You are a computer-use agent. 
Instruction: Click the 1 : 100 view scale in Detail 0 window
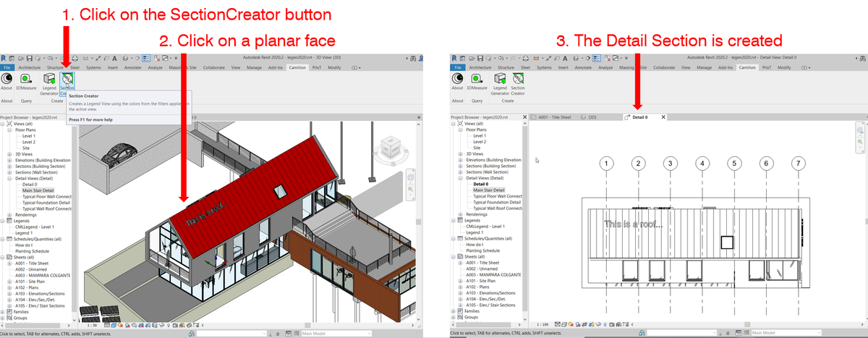click(542, 325)
